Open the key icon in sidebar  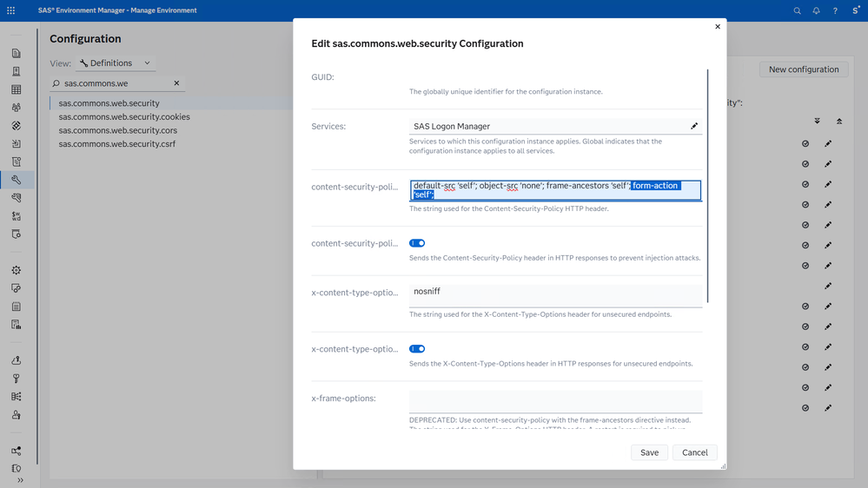(16, 379)
